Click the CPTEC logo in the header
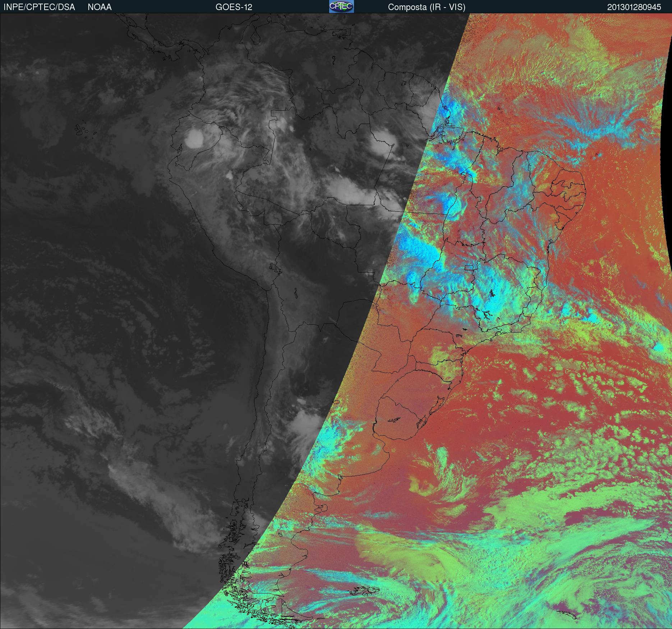 click(x=341, y=6)
